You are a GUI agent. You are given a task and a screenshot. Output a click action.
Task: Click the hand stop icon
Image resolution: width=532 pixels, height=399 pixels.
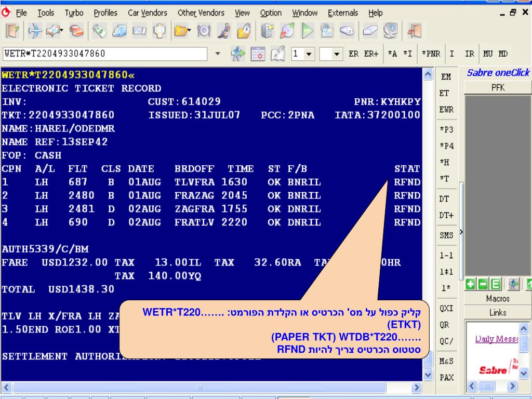tap(159, 31)
